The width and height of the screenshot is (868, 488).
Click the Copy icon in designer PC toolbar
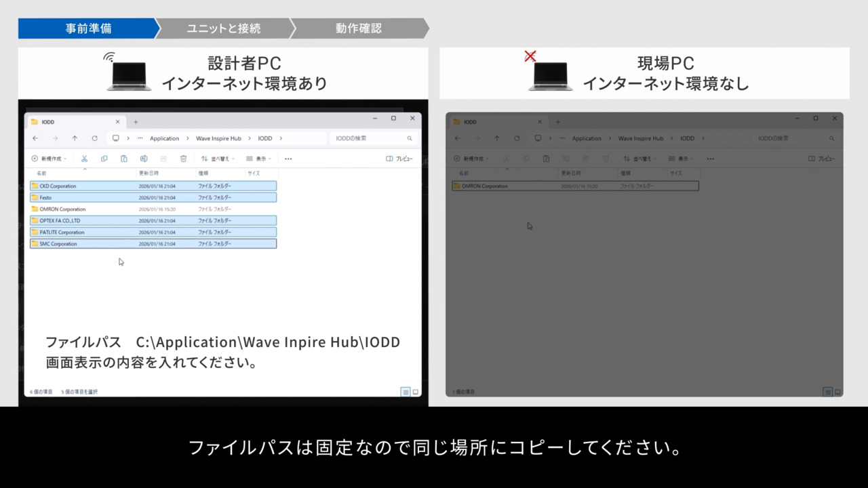tap(104, 159)
